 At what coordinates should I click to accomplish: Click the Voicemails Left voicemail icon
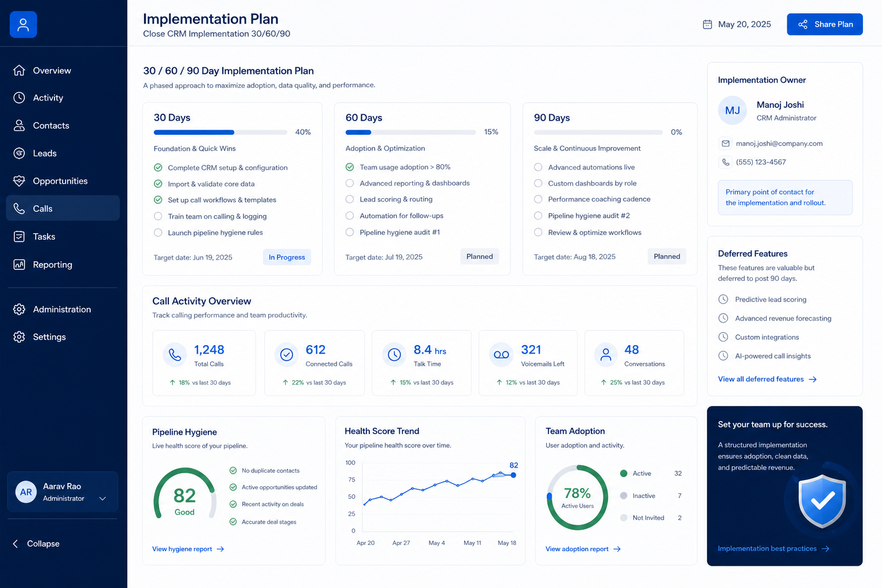[x=501, y=355]
